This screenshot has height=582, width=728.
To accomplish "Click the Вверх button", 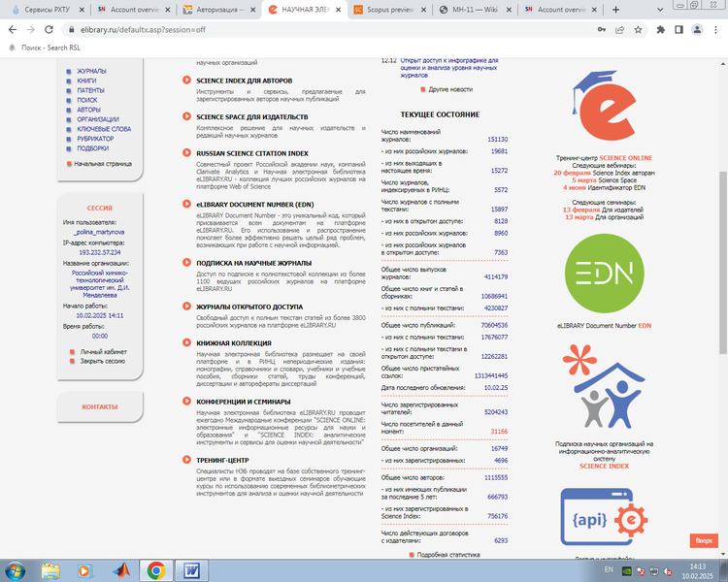I will (704, 540).
